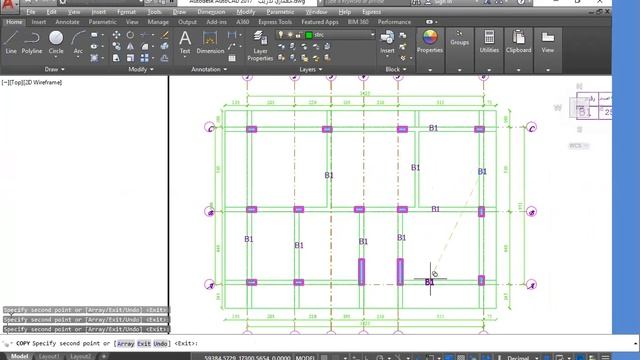Click the Erase tool icon
Viewport: 640px width, 360px height.
tap(164, 35)
